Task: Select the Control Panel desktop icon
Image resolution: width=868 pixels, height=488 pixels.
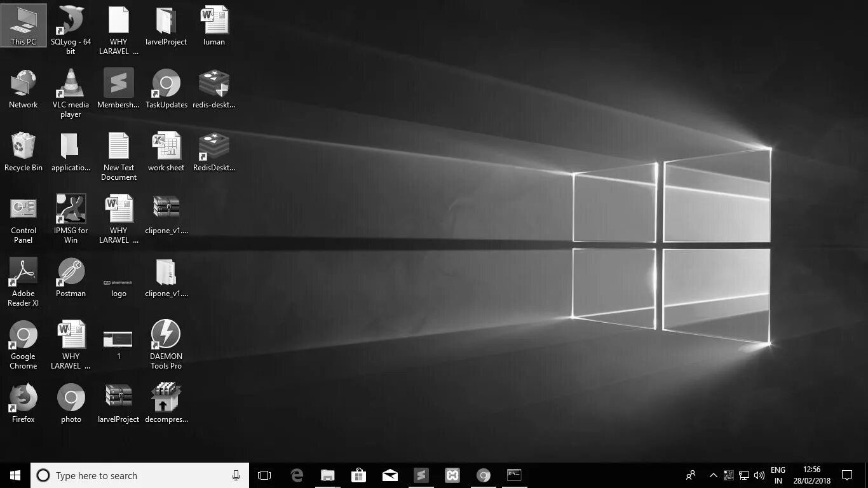Action: click(24, 219)
